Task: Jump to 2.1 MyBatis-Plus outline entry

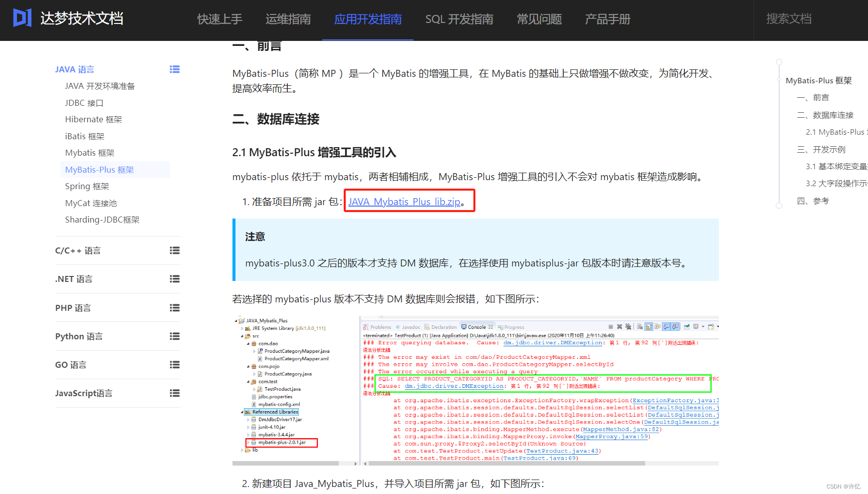Action: pyautogui.click(x=837, y=132)
